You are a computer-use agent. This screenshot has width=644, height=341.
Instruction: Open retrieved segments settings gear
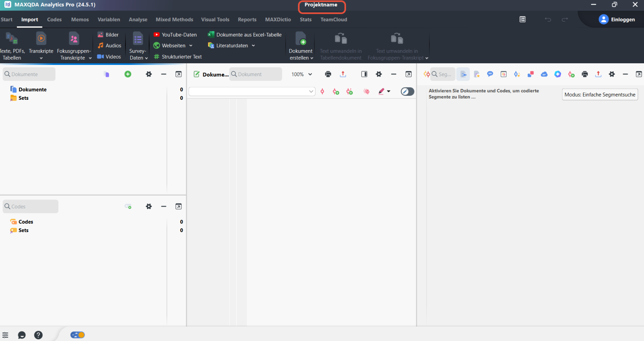point(612,74)
